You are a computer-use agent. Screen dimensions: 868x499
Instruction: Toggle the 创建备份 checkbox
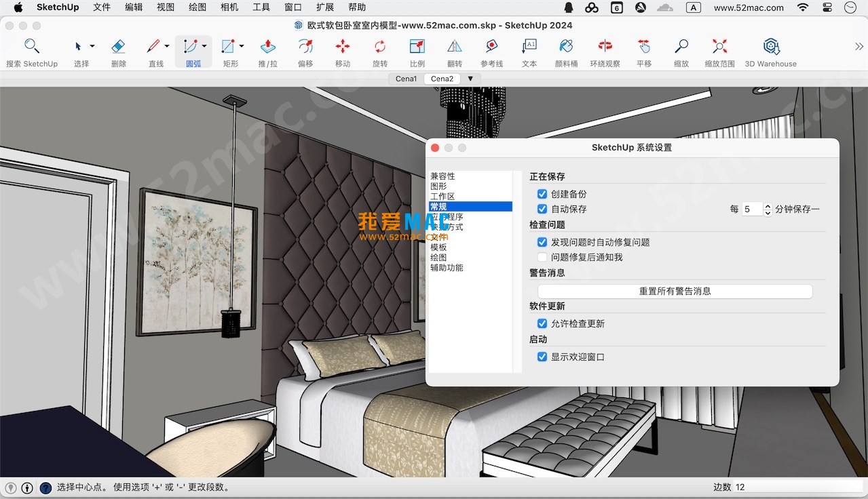pyautogui.click(x=542, y=194)
